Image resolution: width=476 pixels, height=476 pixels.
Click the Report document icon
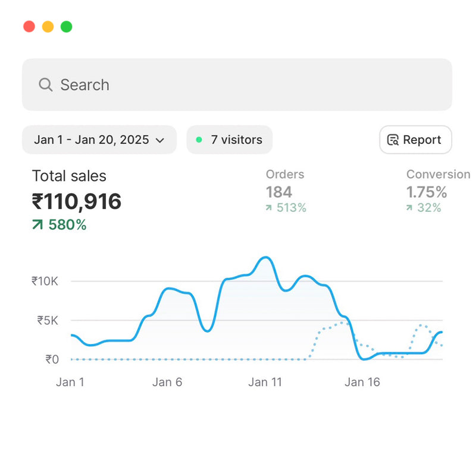[393, 140]
